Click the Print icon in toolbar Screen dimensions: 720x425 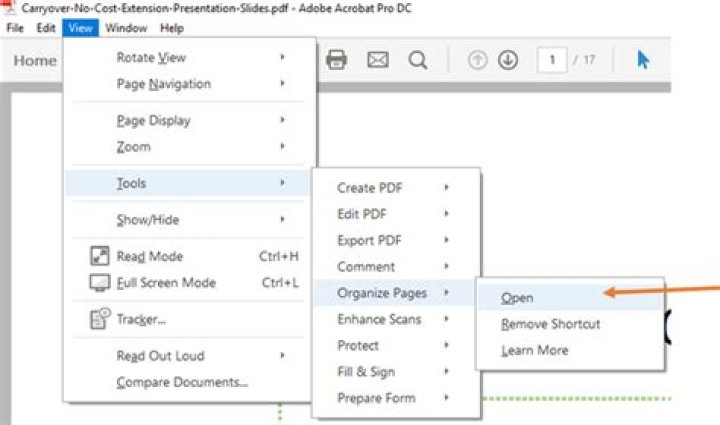(x=337, y=60)
